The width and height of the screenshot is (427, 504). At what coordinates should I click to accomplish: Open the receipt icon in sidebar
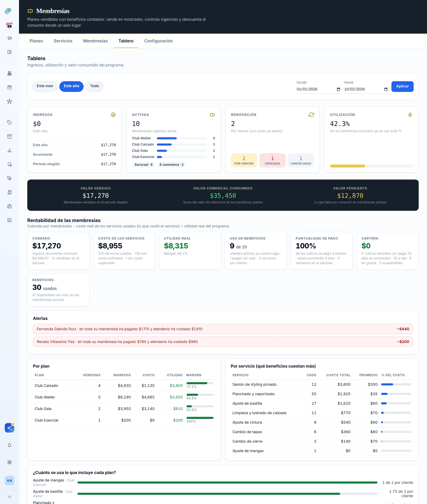(9, 192)
